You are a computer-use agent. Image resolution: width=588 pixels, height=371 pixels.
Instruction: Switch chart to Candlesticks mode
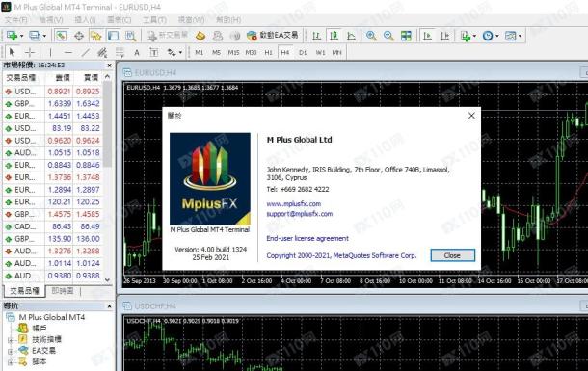click(334, 36)
